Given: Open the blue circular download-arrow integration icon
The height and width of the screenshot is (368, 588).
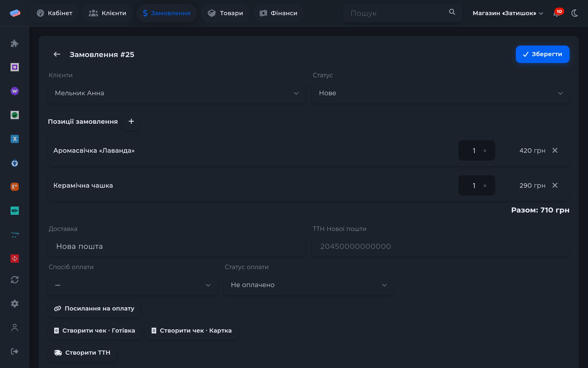Looking at the screenshot, I should (x=14, y=163).
